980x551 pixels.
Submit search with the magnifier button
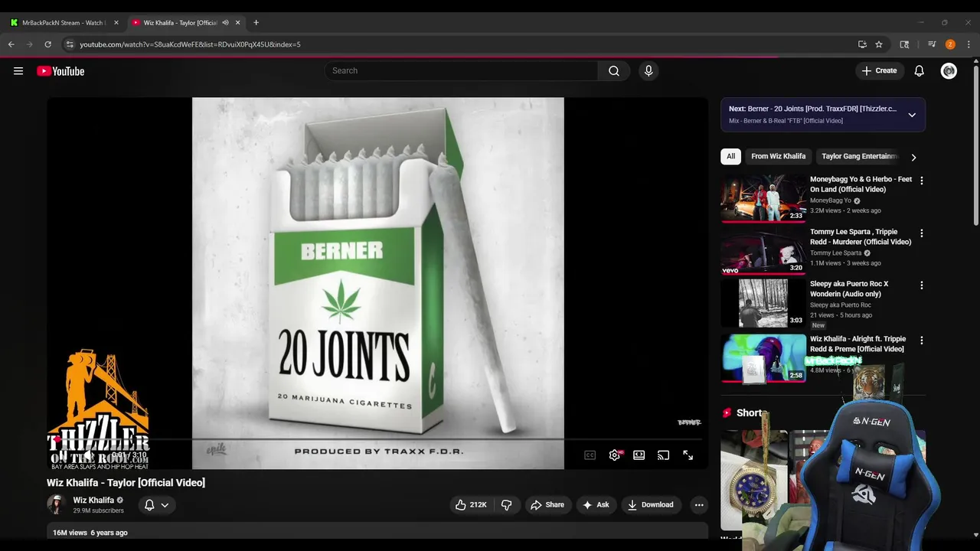point(614,71)
